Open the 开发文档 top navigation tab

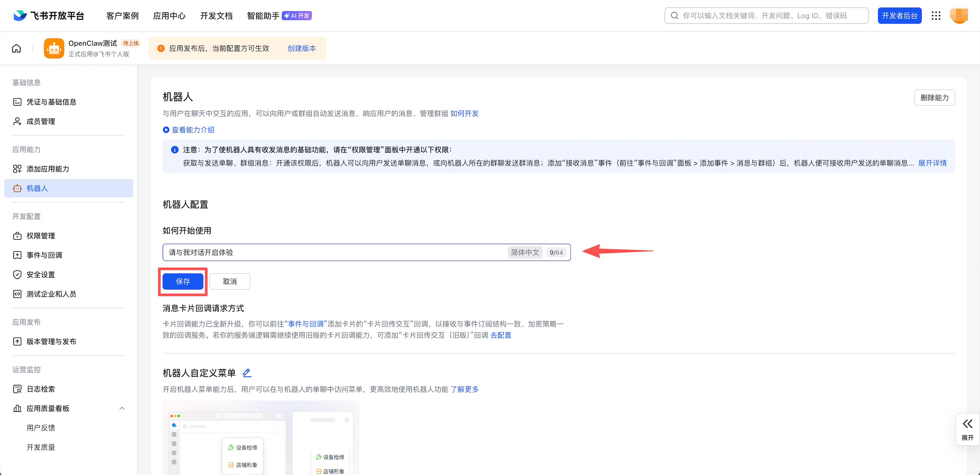[x=216, y=16]
